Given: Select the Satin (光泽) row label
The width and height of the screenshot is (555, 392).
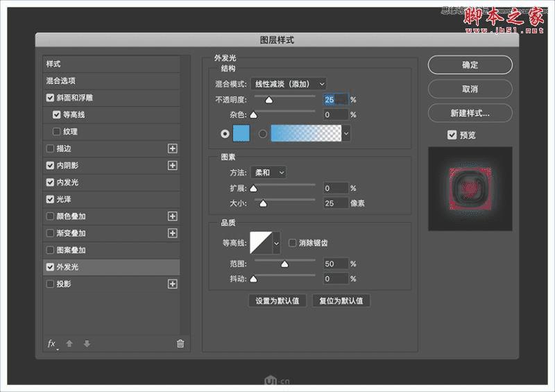Looking at the screenshot, I should 64,199.
